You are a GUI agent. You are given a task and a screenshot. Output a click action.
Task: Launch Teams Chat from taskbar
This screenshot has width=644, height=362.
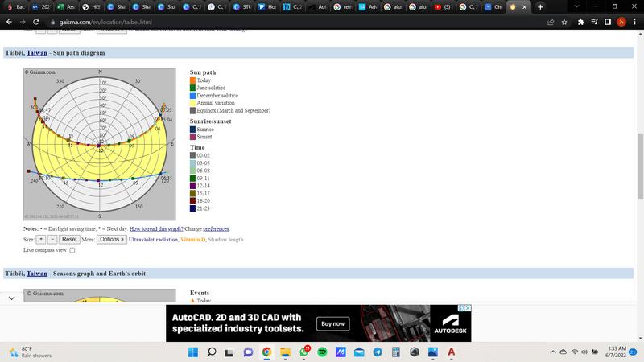248,352
